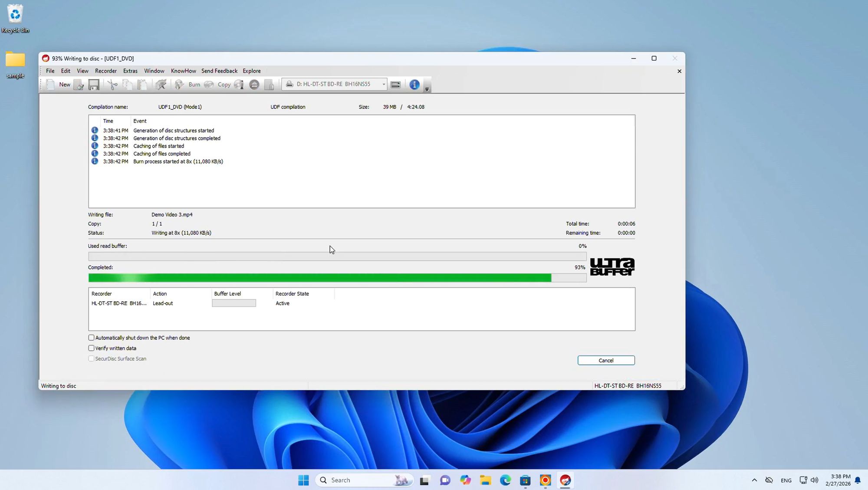Open the KnowHow menu
This screenshot has width=868, height=490.
click(x=183, y=71)
